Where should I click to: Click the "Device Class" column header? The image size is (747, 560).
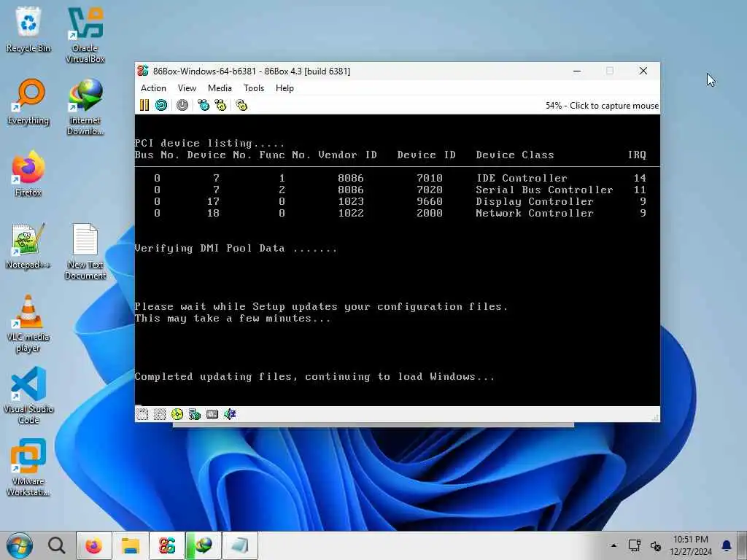[515, 155]
